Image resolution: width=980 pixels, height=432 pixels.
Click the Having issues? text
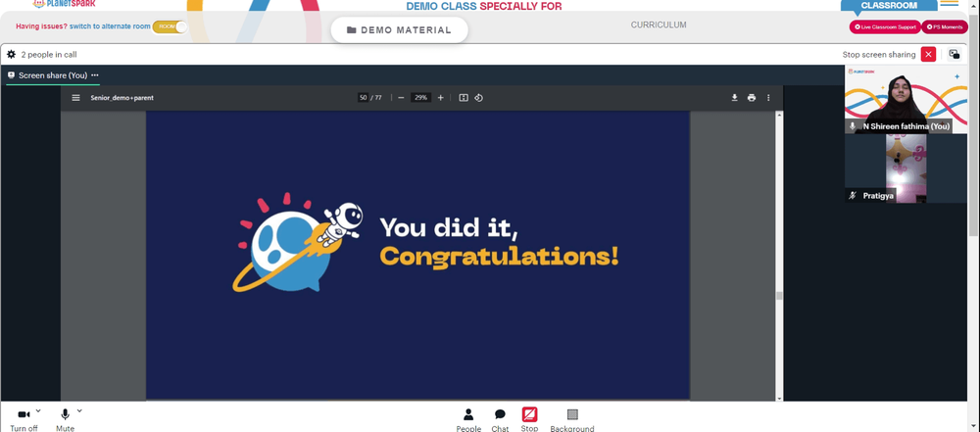pyautogui.click(x=41, y=26)
